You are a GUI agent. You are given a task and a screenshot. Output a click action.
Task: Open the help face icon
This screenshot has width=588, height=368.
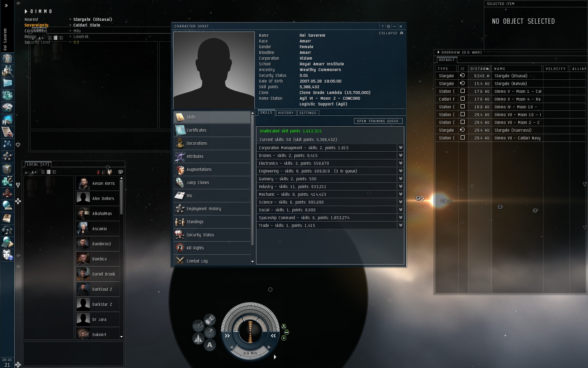pyautogui.click(x=7, y=255)
